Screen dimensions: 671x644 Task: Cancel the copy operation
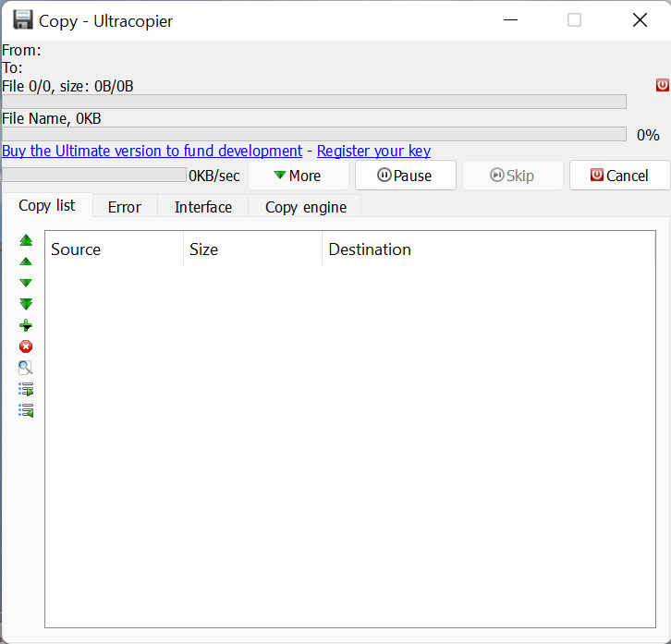click(x=619, y=176)
